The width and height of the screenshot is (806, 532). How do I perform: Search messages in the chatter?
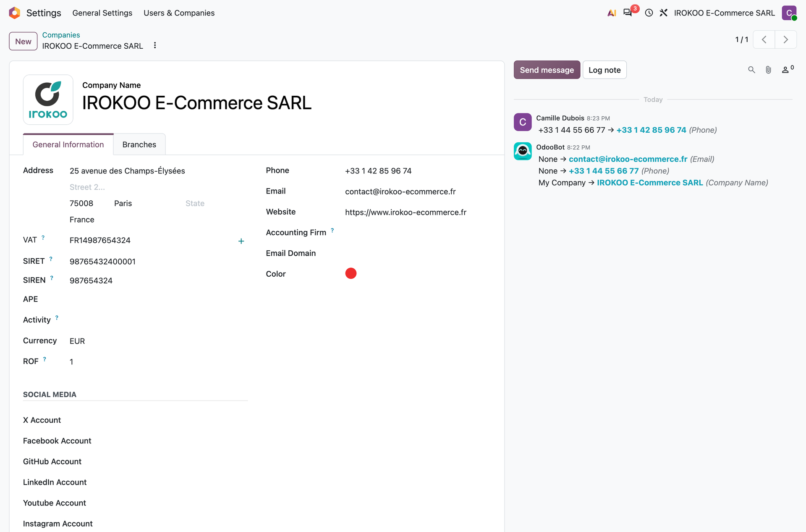751,70
